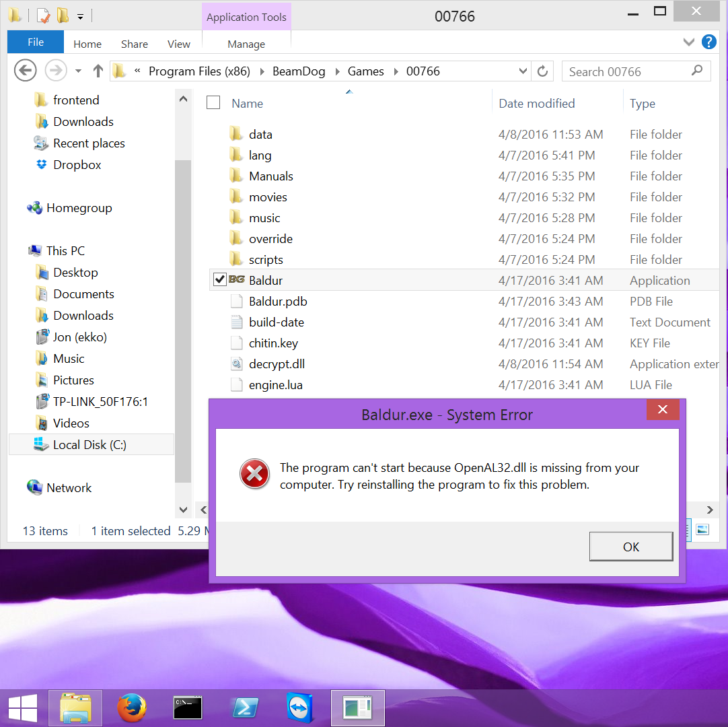Refresh the 00766 folder view

point(542,71)
